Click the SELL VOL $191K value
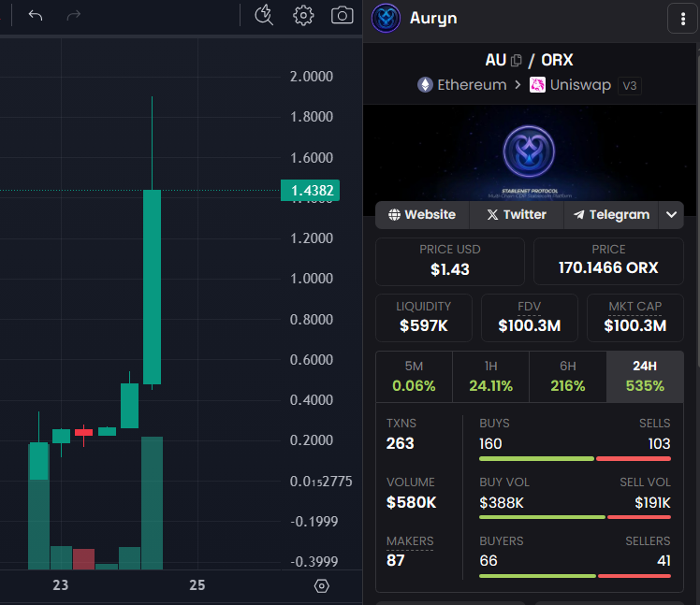 coord(652,503)
